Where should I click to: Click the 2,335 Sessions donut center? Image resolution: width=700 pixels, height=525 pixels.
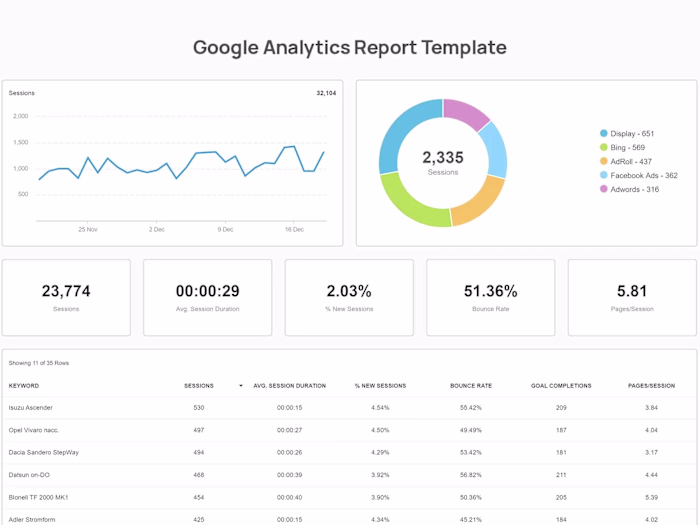point(443,162)
